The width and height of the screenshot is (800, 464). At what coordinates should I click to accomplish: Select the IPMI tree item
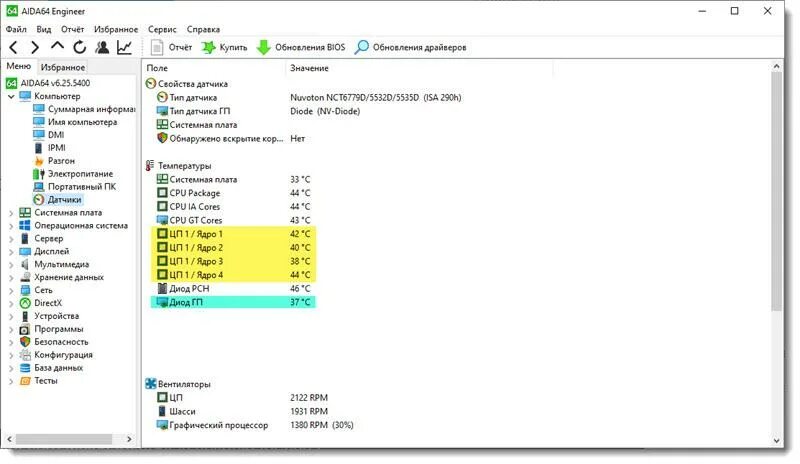49,148
